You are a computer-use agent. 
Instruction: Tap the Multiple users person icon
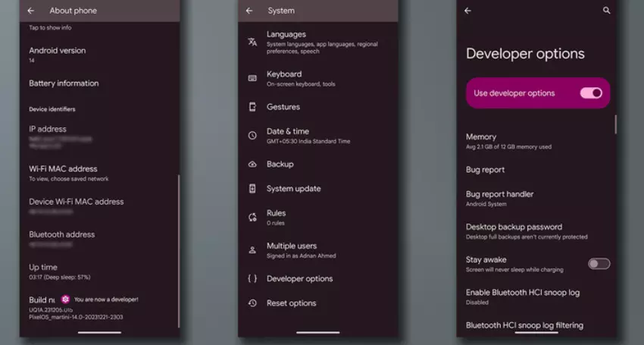tap(252, 250)
